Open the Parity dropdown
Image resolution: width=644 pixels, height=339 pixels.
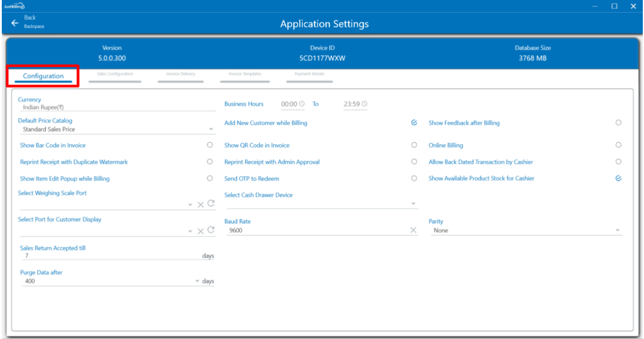point(618,231)
